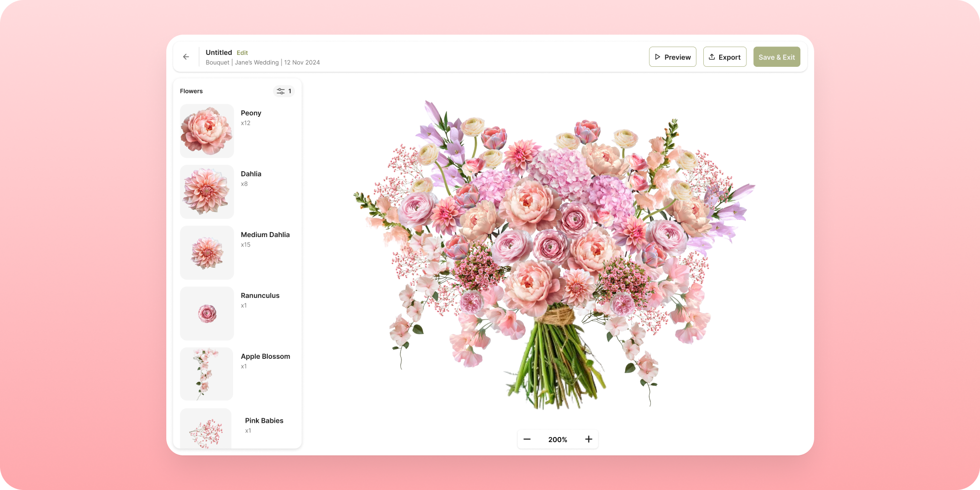Click Save & Exit
The image size is (980, 490).
tap(777, 57)
